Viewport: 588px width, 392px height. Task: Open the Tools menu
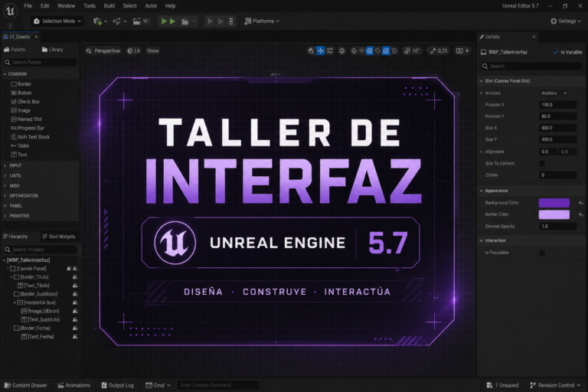[90, 6]
